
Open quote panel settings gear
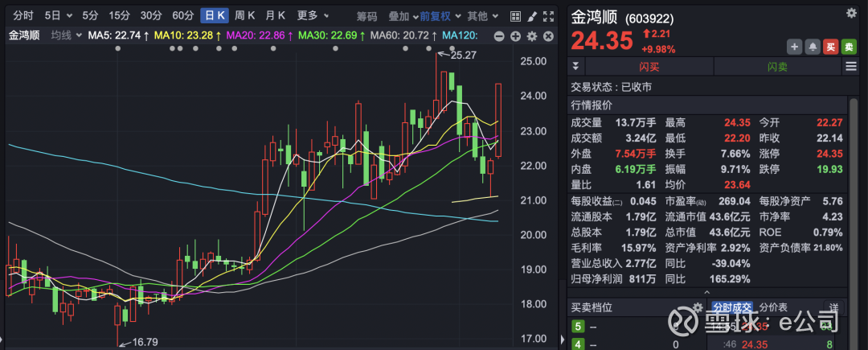tap(851, 14)
